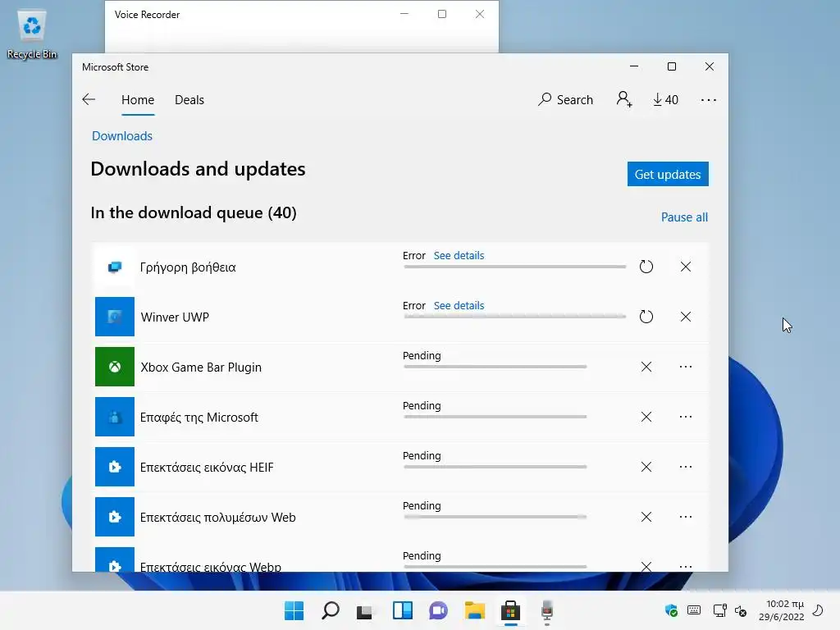
Task: Retry download of Winver UWP
Action: click(646, 317)
